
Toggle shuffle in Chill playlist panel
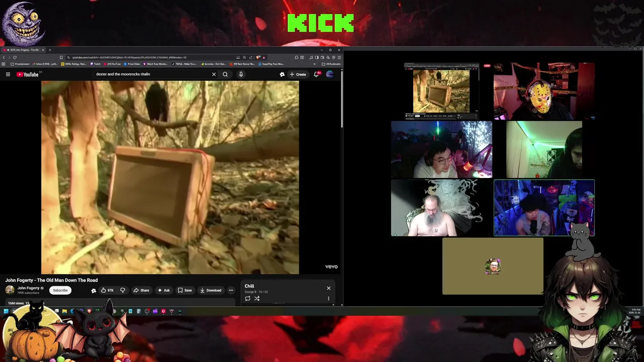point(257,299)
